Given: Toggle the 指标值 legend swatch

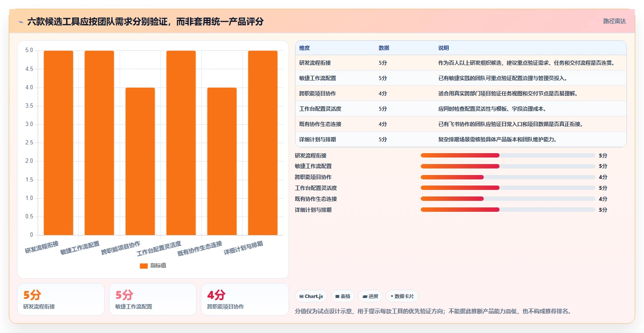Looking at the screenshot, I should pos(144,266).
